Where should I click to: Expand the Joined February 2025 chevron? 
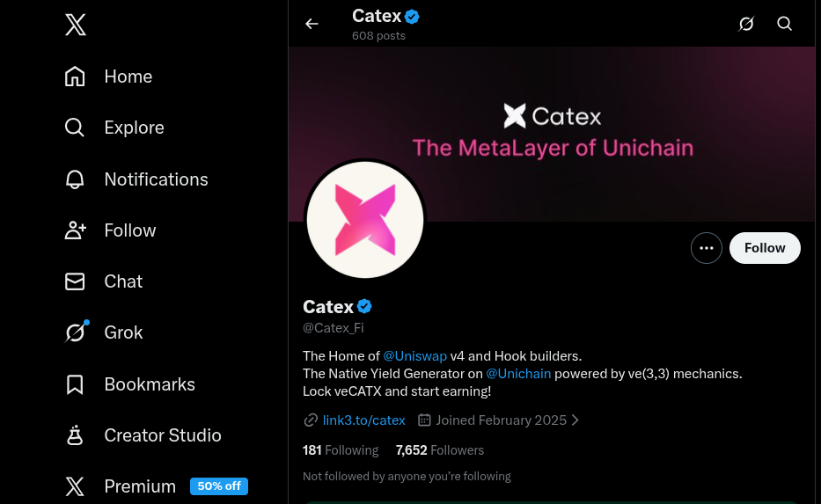[575, 420]
